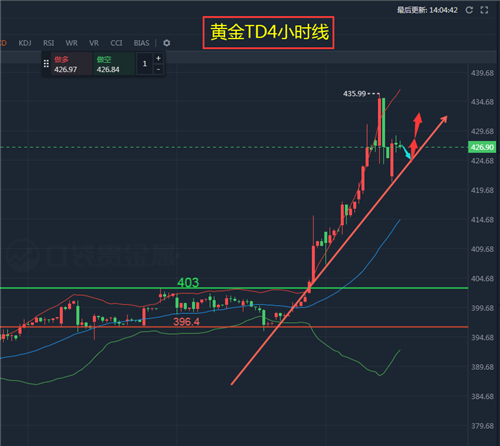Grab the trade panel drag handle
The width and height of the screenshot is (500, 446).
click(46, 64)
